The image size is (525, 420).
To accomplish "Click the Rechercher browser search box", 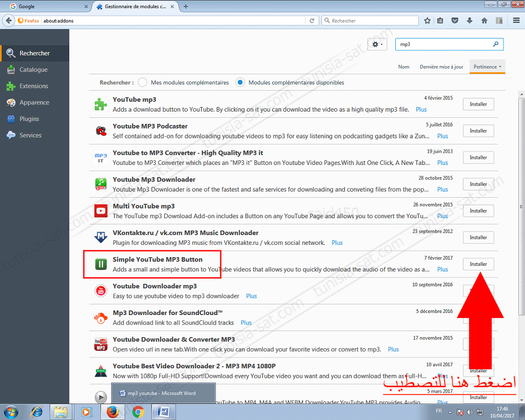I will click(x=370, y=20).
